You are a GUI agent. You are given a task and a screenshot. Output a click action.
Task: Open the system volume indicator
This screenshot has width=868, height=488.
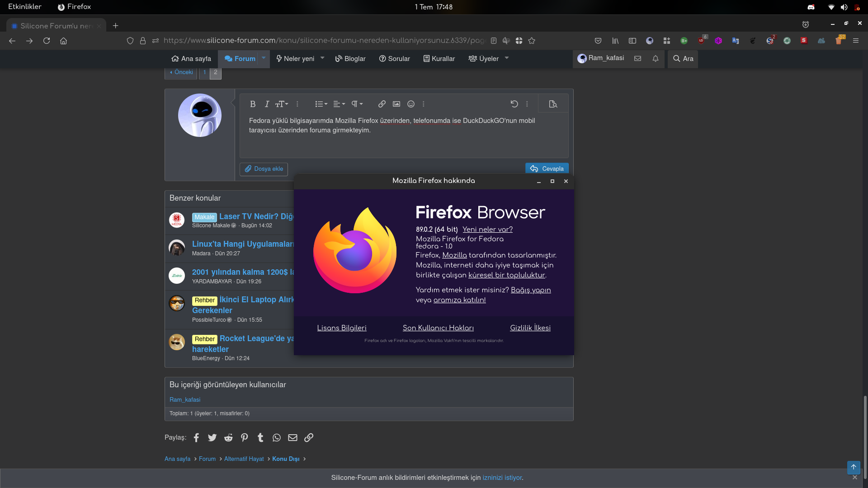pos(844,7)
